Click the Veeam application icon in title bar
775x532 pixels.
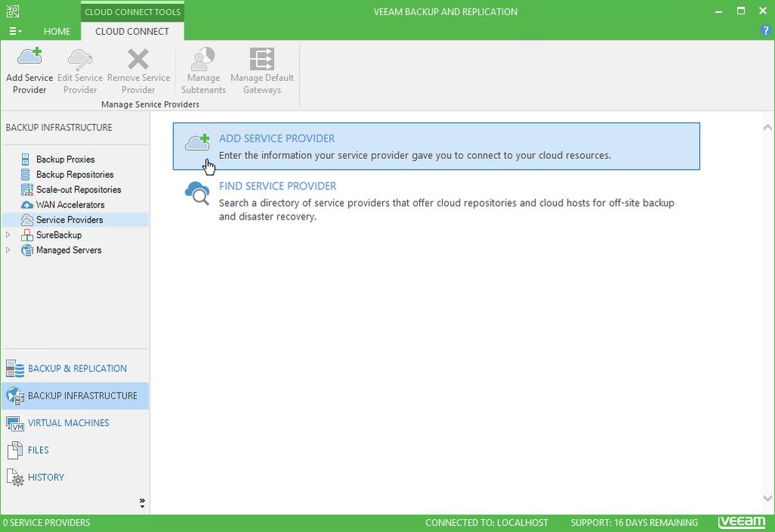coord(13,11)
